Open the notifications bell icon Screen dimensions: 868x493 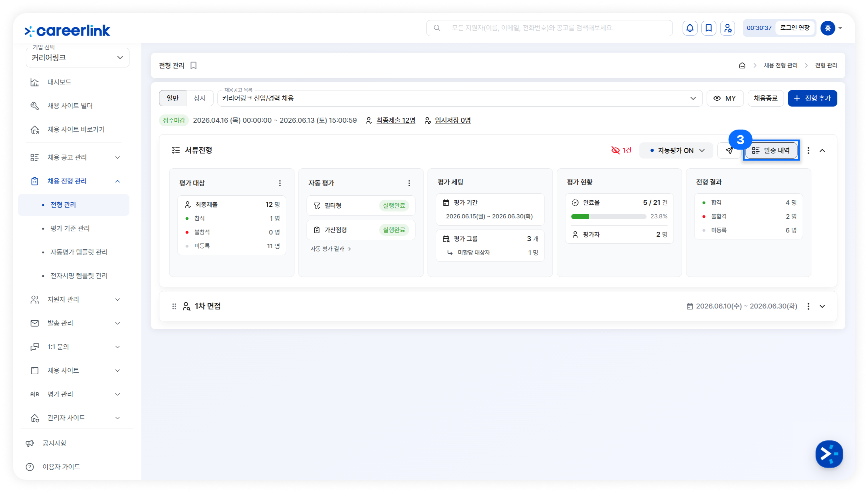[690, 28]
